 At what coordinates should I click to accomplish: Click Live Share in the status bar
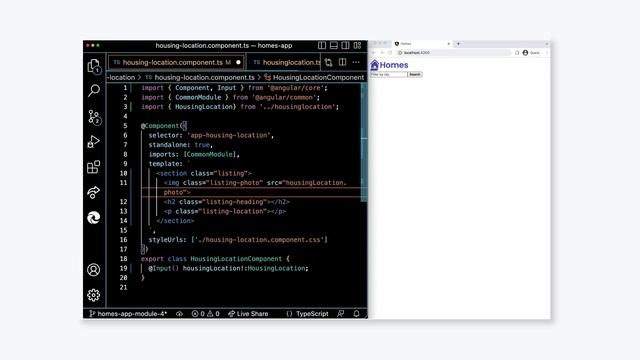click(248, 313)
